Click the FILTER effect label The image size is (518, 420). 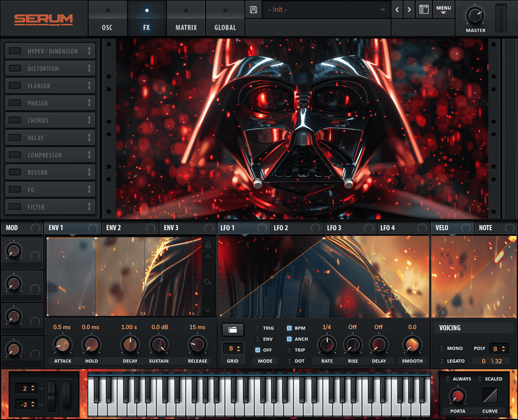[36, 207]
